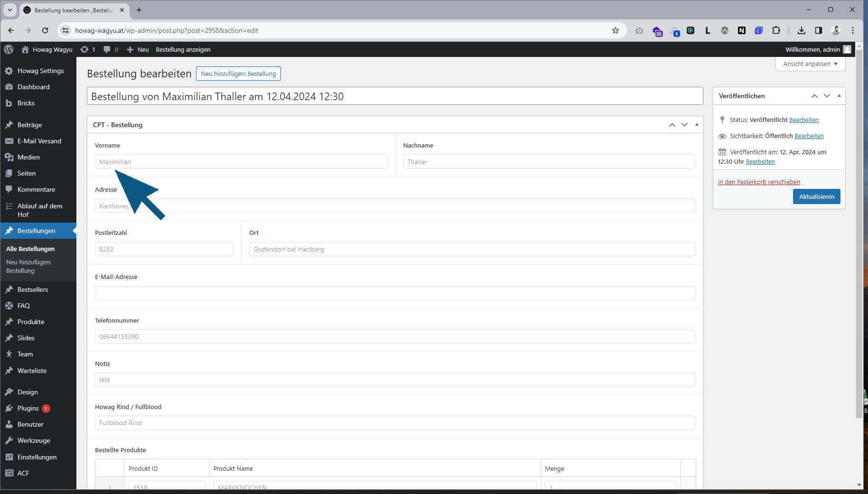
Task: Click into the E-Mail-Adresse field
Action: coord(394,293)
